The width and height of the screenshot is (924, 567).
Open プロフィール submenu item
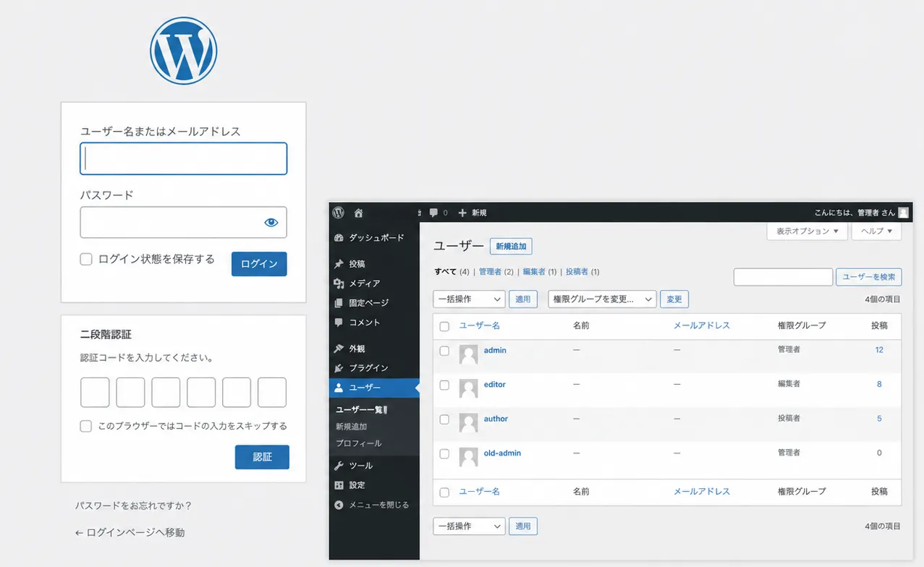[x=358, y=443]
